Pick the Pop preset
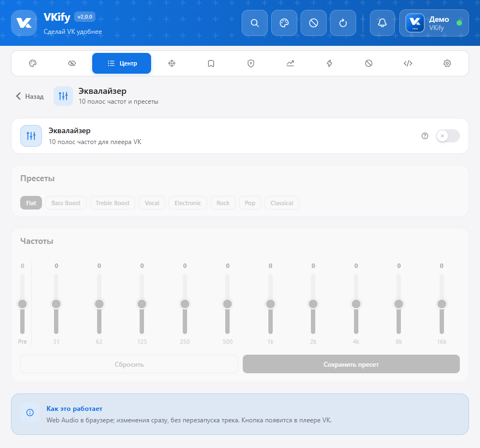 pyautogui.click(x=250, y=203)
